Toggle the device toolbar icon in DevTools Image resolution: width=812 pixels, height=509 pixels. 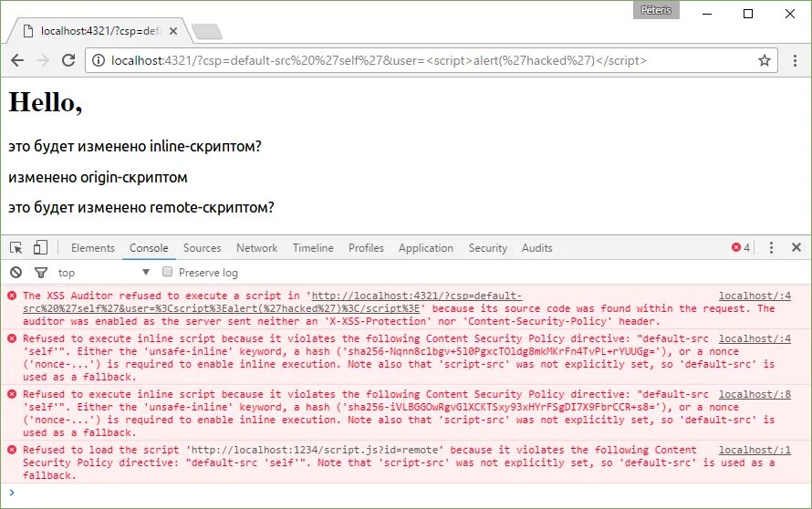(40, 247)
